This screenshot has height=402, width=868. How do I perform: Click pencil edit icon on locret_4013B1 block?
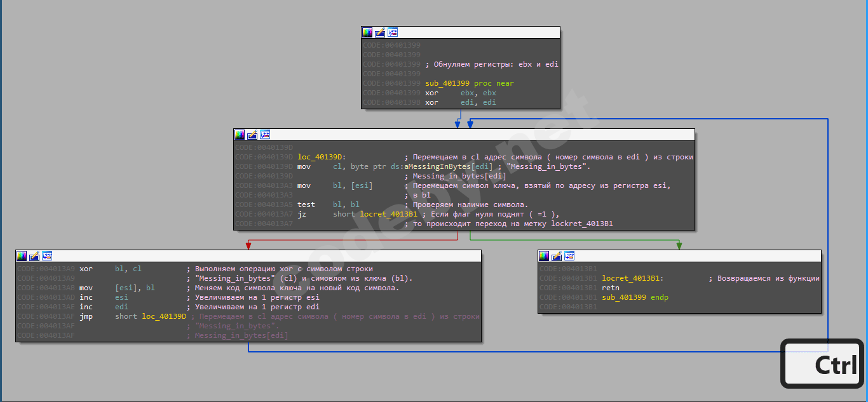pos(557,256)
